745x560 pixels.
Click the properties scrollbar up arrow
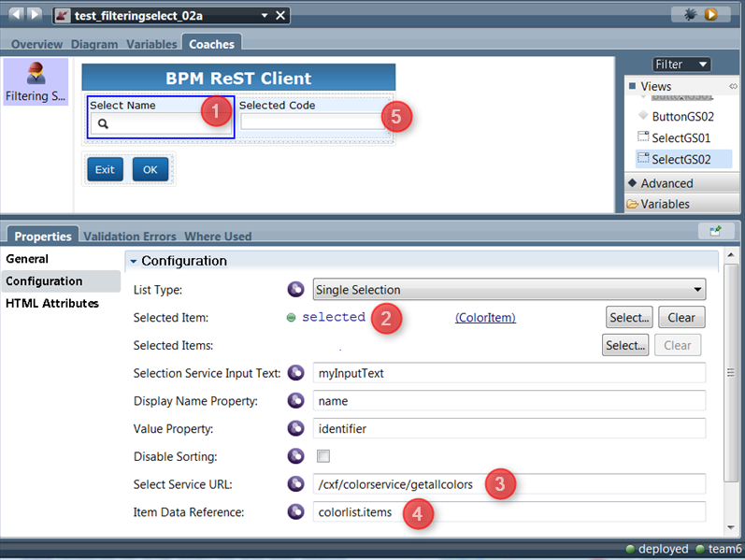pyautogui.click(x=731, y=255)
